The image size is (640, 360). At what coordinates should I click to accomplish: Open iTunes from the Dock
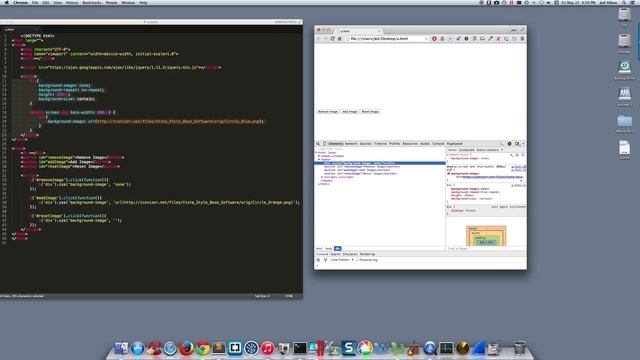(x=267, y=348)
